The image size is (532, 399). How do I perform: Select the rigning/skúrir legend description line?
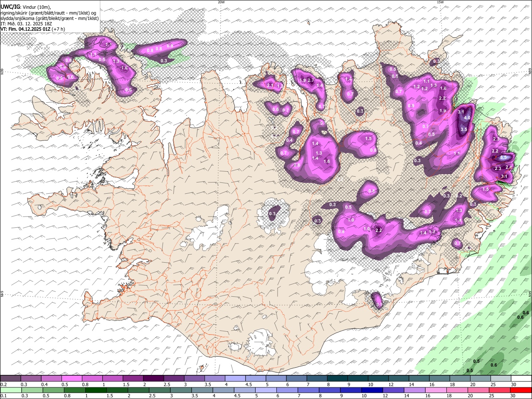pyautogui.click(x=48, y=12)
